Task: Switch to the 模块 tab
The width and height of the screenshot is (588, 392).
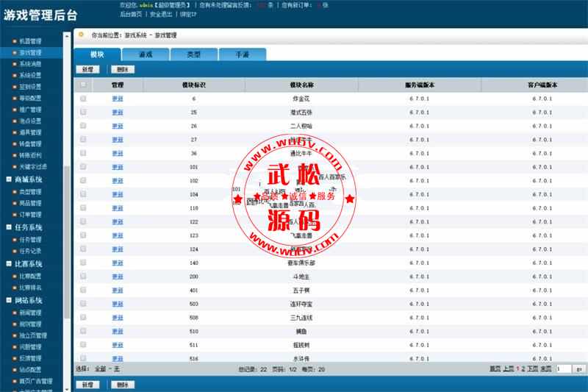Action: click(98, 54)
